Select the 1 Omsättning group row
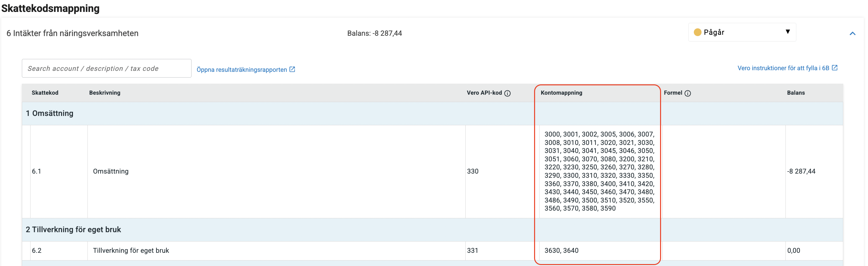The width and height of the screenshot is (868, 266). coord(49,113)
